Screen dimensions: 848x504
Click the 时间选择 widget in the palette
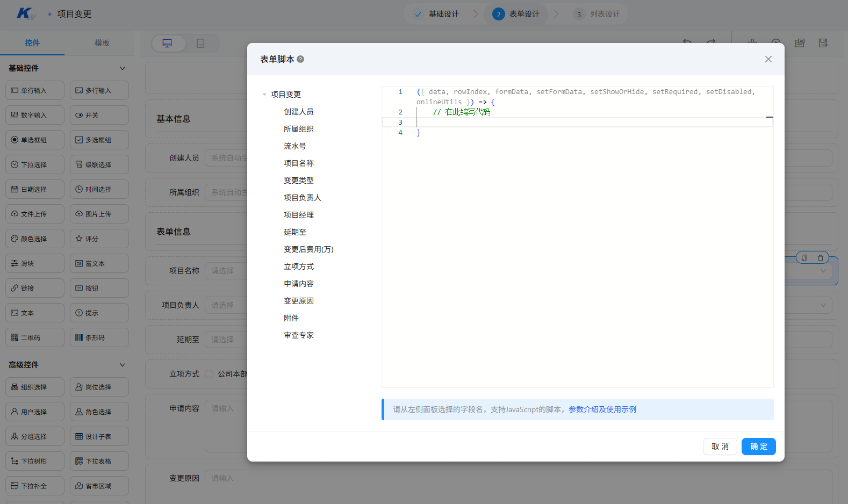pyautogui.click(x=99, y=189)
